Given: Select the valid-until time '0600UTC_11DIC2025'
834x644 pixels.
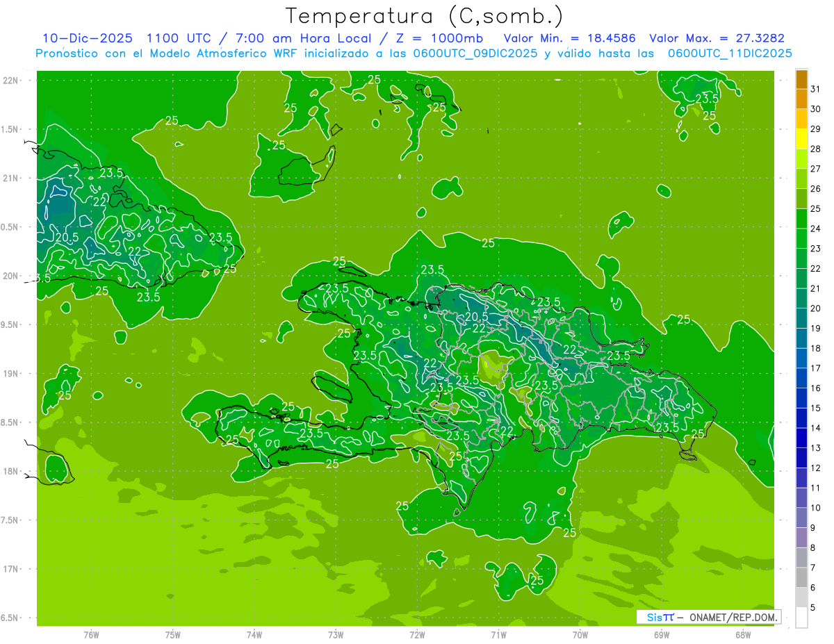Looking at the screenshot, I should pos(730,53).
